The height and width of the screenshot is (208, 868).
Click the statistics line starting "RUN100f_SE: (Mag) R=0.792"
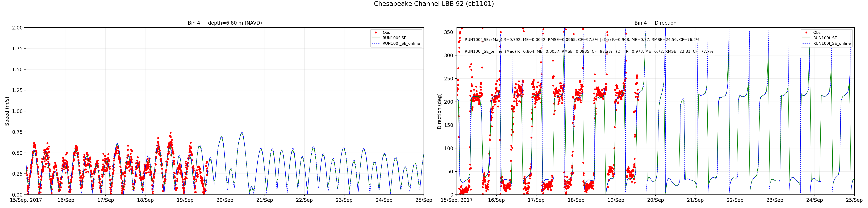[582, 40]
